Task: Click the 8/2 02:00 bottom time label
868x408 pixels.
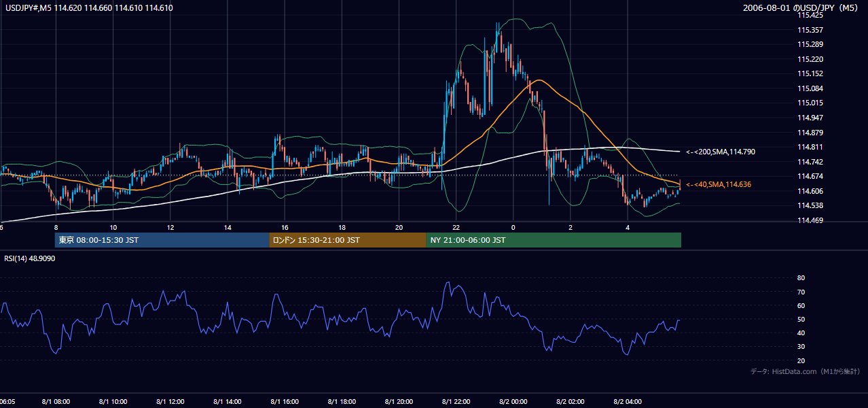Action: [x=570, y=401]
